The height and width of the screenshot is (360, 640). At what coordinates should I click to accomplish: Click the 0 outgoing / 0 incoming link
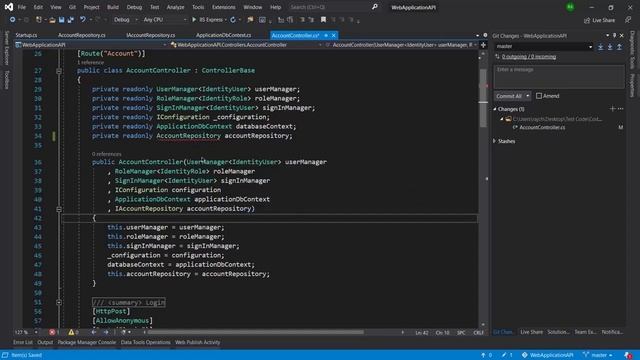click(529, 57)
